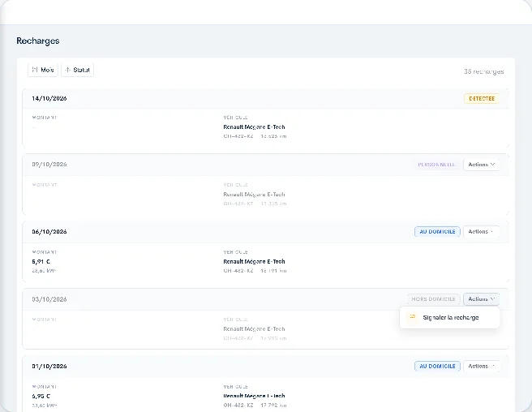Image resolution: width=532 pixels, height=412 pixels.
Task: Click the 5,91 € amount
Action: pyautogui.click(x=41, y=262)
